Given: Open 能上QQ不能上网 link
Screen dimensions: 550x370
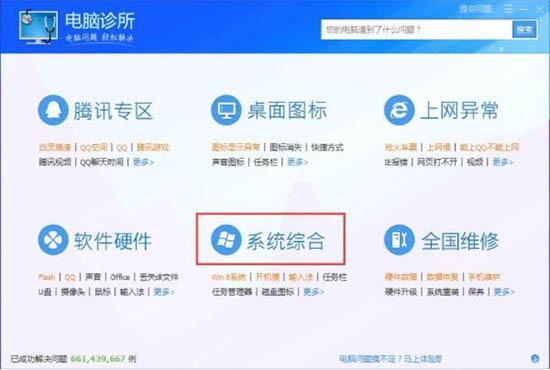Looking at the screenshot, I should 489,147.
